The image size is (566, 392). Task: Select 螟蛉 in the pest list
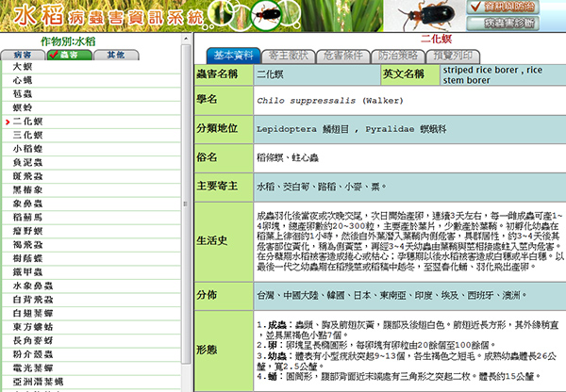(x=23, y=107)
